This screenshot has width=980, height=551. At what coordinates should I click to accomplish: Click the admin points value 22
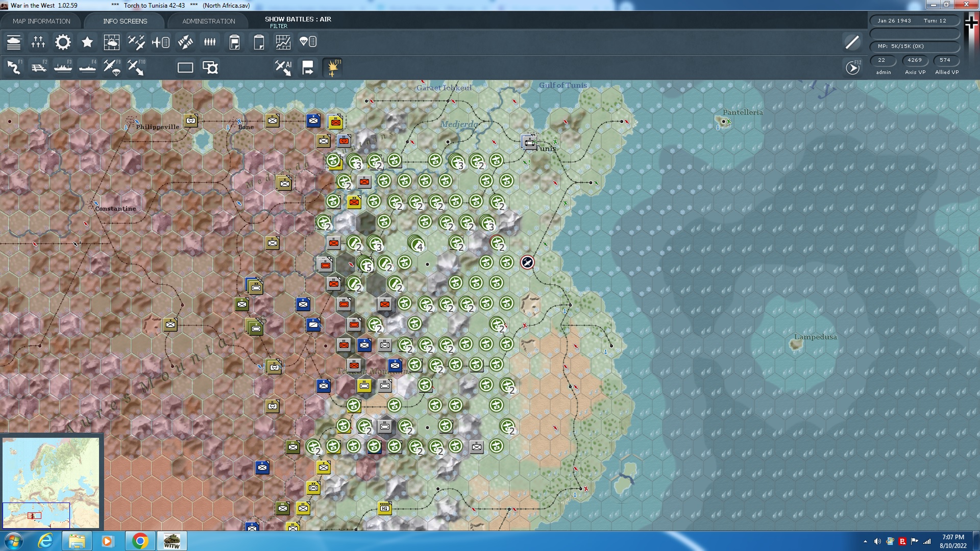883,60
